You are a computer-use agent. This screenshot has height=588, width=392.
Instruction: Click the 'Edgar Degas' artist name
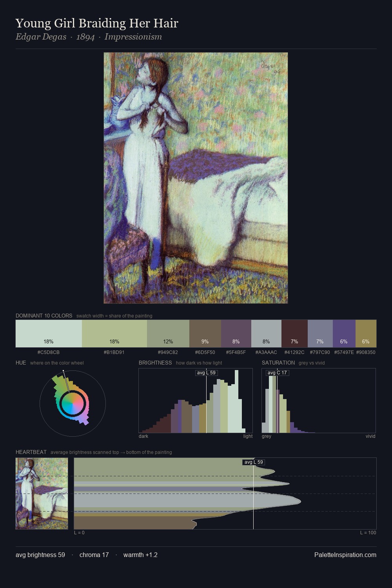[x=41, y=37]
